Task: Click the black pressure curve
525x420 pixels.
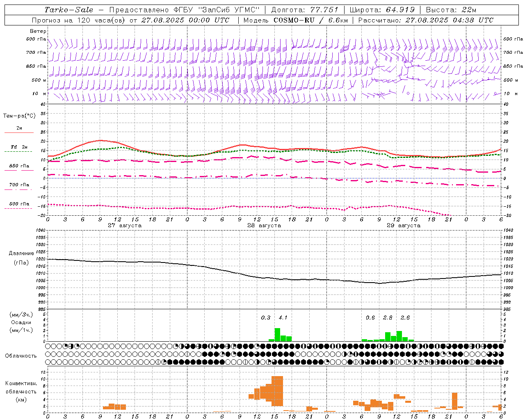Action: point(274,278)
